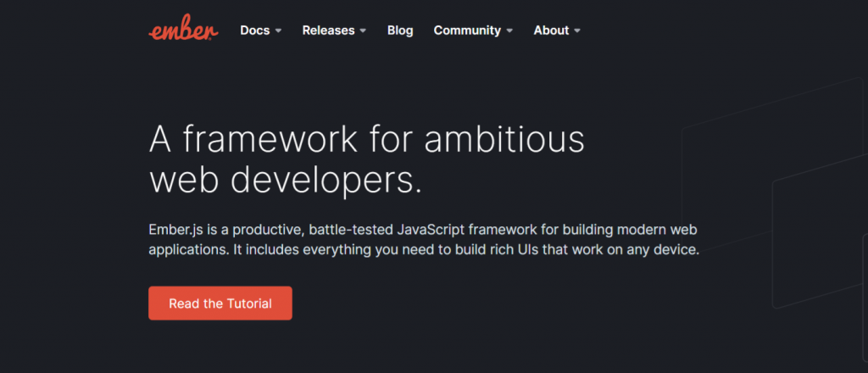Viewport: 868px width, 373px height.
Task: Open the About menu label
Action: point(551,31)
